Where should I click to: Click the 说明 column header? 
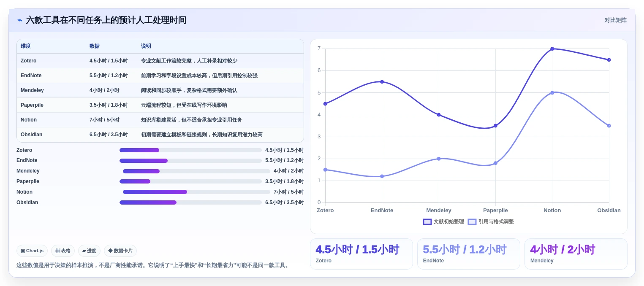coord(146,46)
